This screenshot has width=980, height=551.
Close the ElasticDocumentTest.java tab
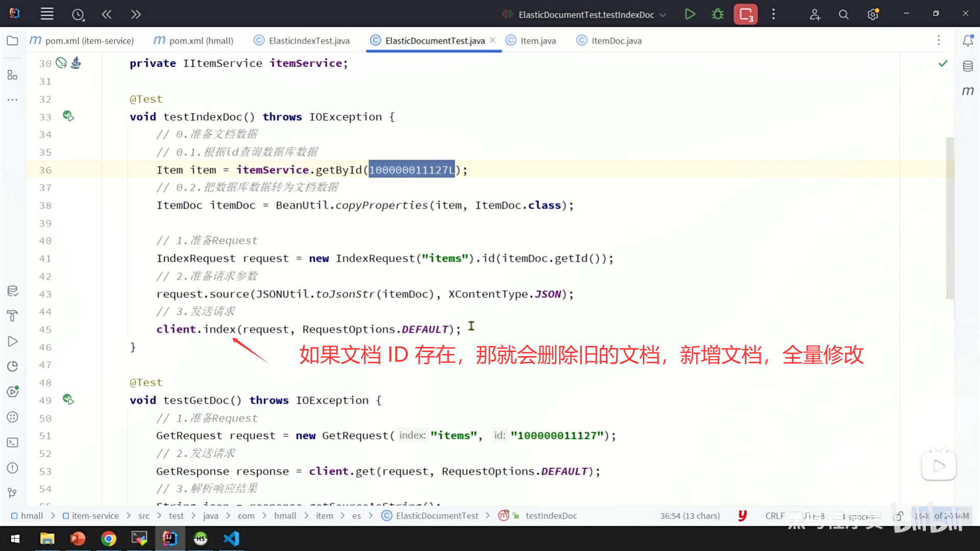point(493,40)
